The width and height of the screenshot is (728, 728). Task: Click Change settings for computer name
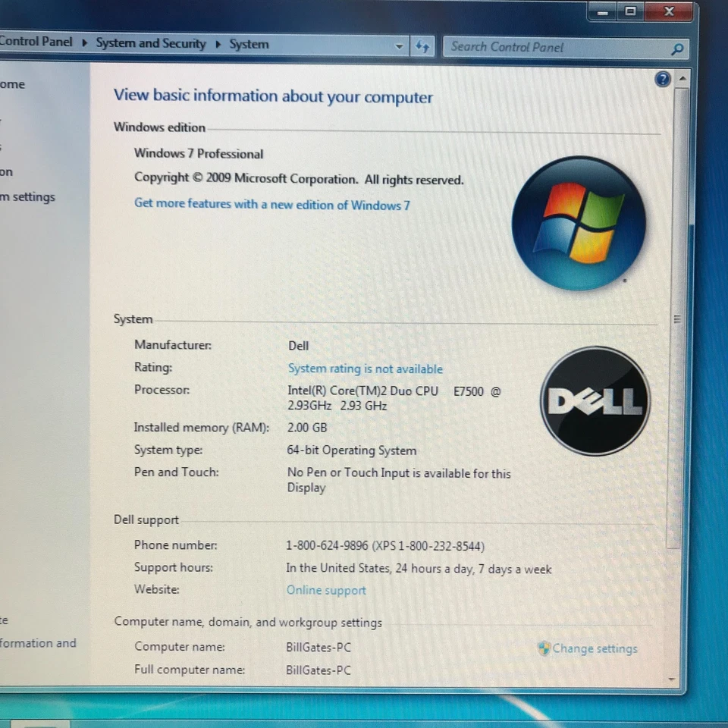(x=594, y=648)
